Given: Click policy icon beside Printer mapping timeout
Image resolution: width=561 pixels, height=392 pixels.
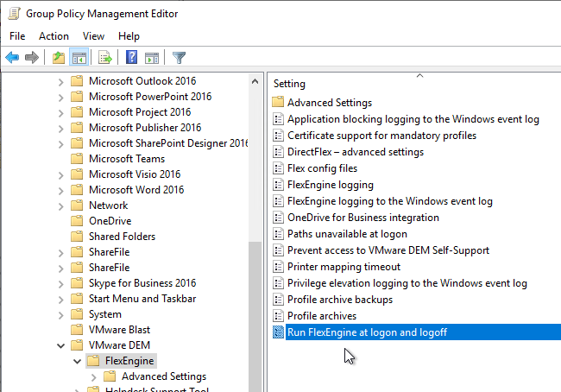Looking at the screenshot, I should click(278, 267).
